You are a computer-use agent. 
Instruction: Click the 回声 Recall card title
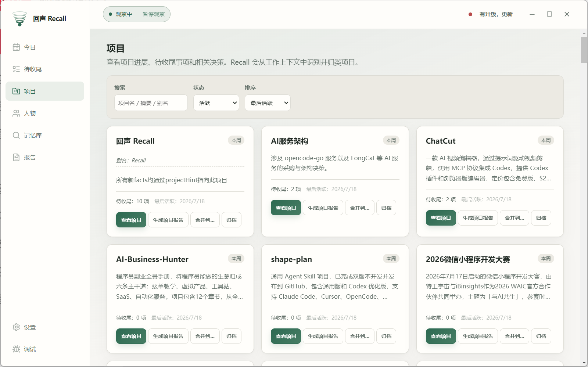tap(135, 141)
